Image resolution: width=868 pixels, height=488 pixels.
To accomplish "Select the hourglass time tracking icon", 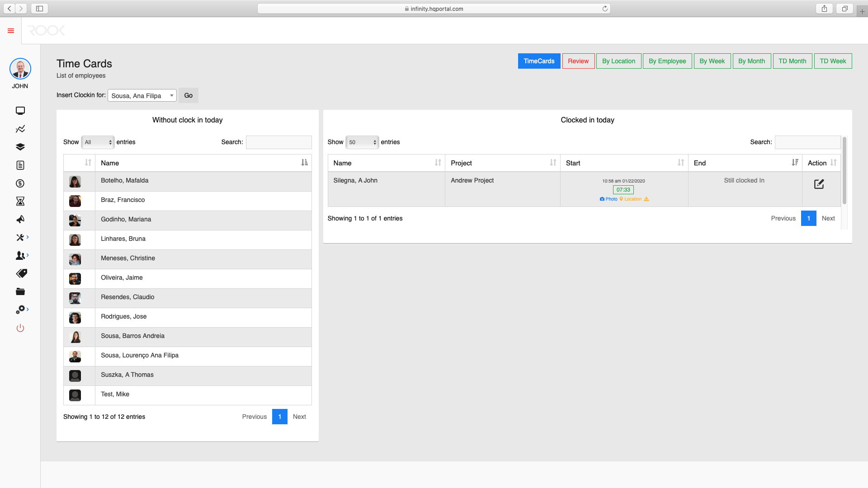I will [20, 201].
